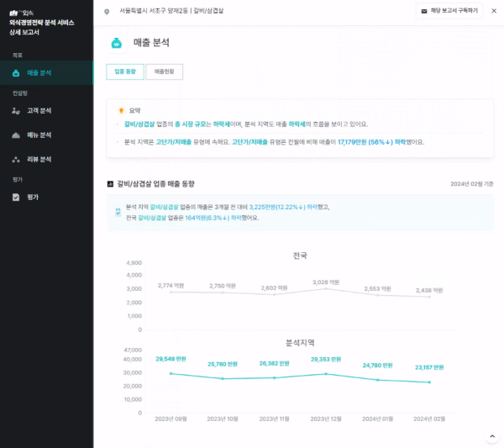Open 평가 in the sidebar
The width and height of the screenshot is (504, 448).
click(x=46, y=198)
